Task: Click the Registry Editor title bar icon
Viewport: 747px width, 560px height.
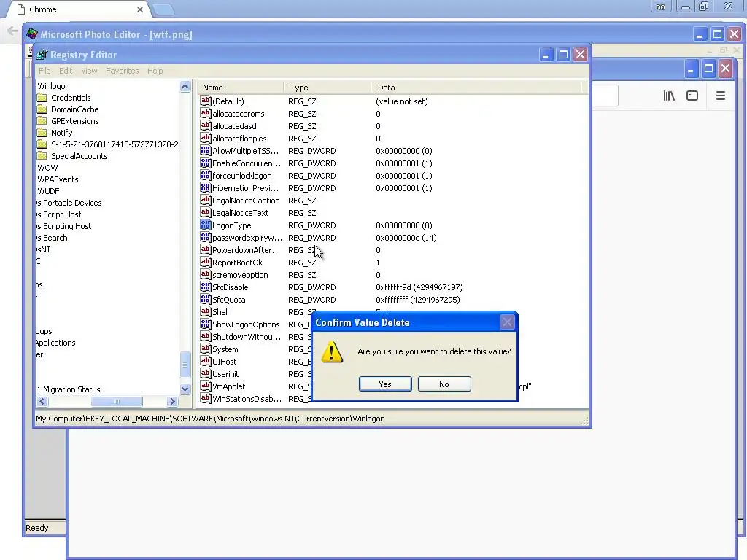Action: coord(42,55)
